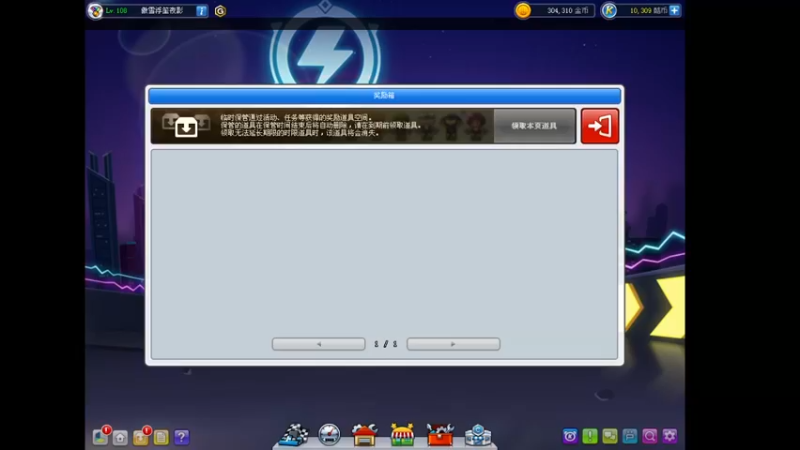Image resolution: width=800 pixels, height=450 pixels.
Task: Open the profile icon with red badge
Action: [x=101, y=436]
